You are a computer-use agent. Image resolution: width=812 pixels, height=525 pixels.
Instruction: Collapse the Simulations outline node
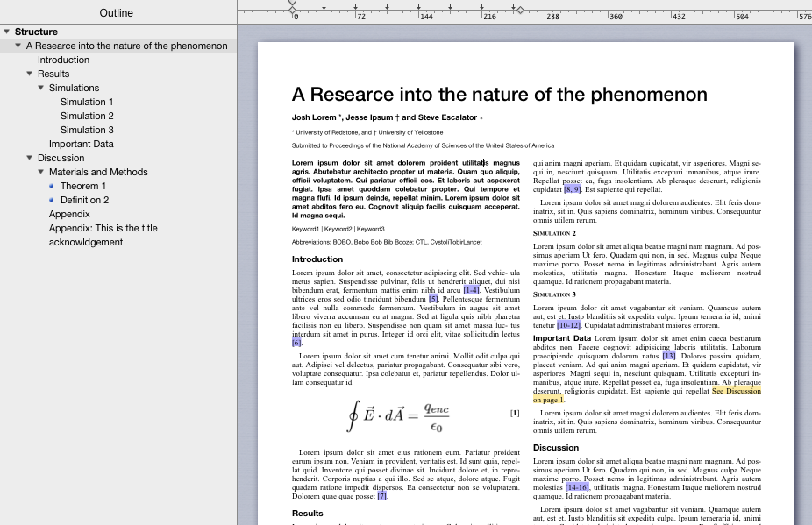[x=40, y=88]
